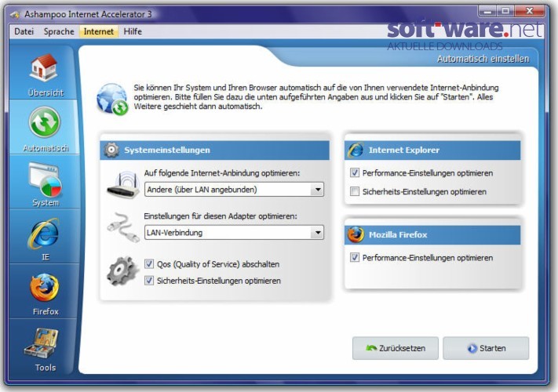Toggle Internet Explorer Performance-Einstellungen optimieren checkbox
The image size is (558, 392).
pos(355,172)
